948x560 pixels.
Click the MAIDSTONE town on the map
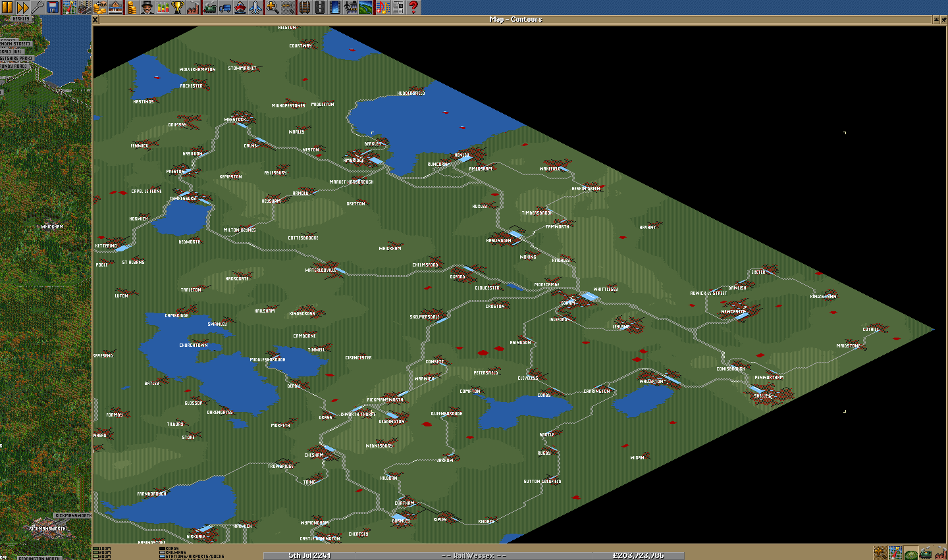click(848, 345)
